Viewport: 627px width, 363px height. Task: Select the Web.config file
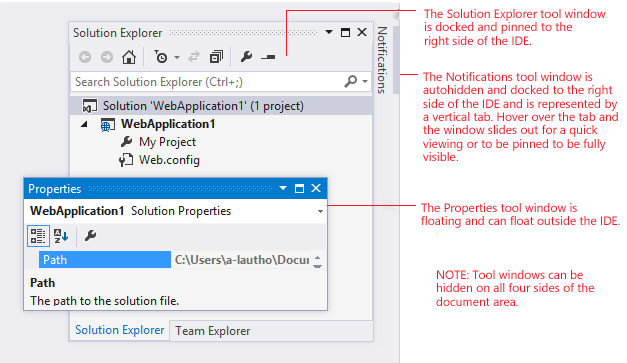[169, 160]
